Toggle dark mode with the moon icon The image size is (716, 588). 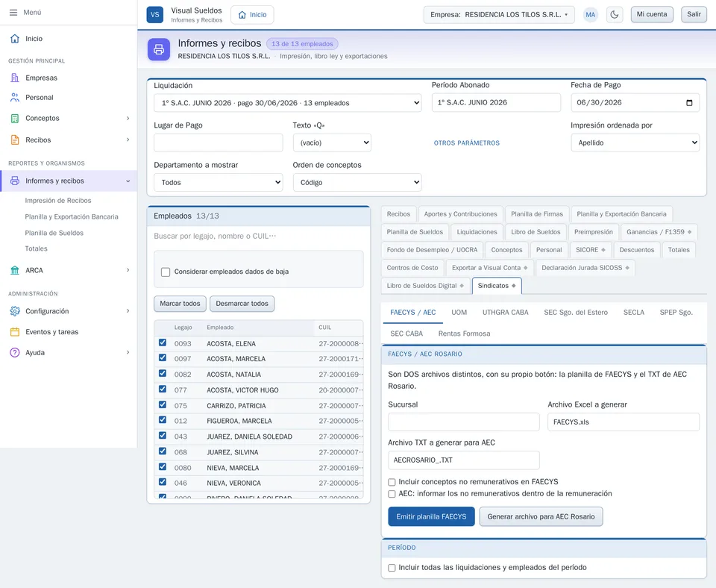click(615, 15)
